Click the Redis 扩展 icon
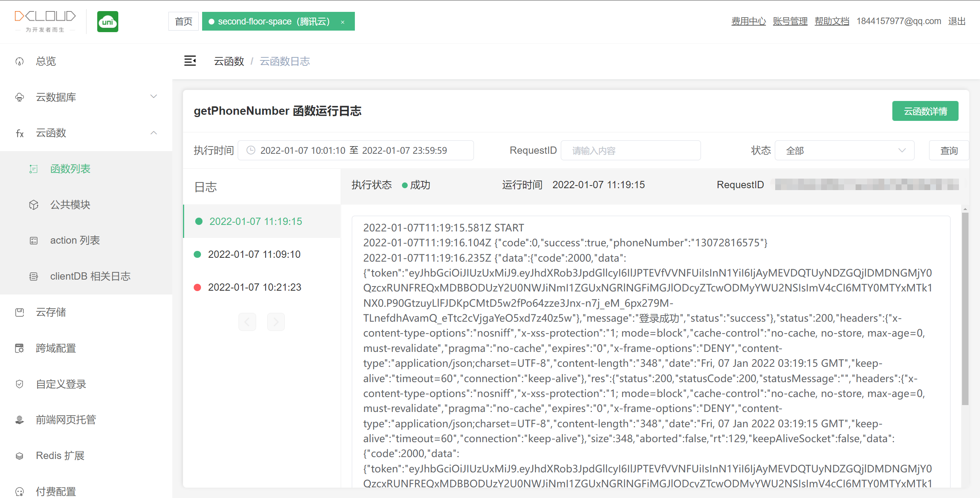Image resolution: width=980 pixels, height=498 pixels. pyautogui.click(x=20, y=456)
